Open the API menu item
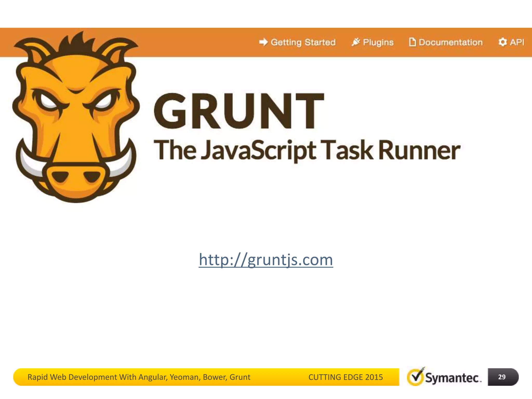The height and width of the screenshot is (399, 532). click(517, 42)
